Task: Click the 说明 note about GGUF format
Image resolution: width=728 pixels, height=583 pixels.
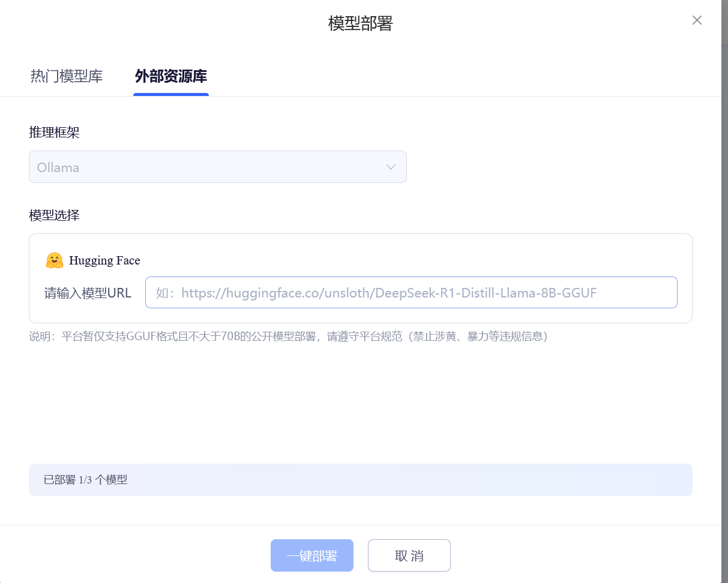Action: click(x=288, y=336)
